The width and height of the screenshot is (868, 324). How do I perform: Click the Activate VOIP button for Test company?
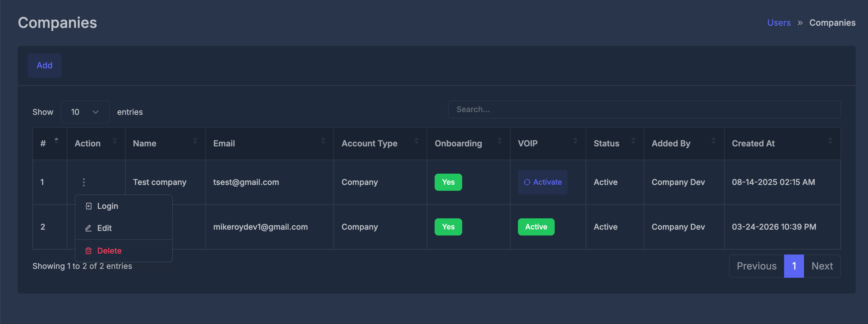click(542, 182)
